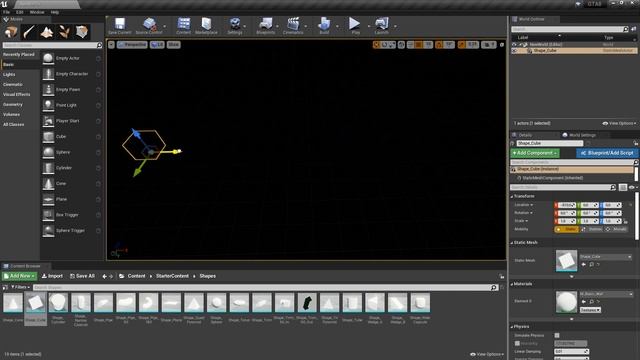Viewport: 640px width, 360px height.
Task: Add Cube actor from the Basic list
Action: point(71,137)
